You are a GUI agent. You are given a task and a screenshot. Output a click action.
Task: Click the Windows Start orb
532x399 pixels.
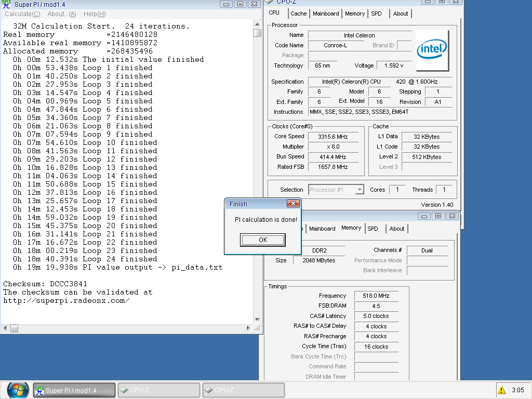(x=18, y=390)
